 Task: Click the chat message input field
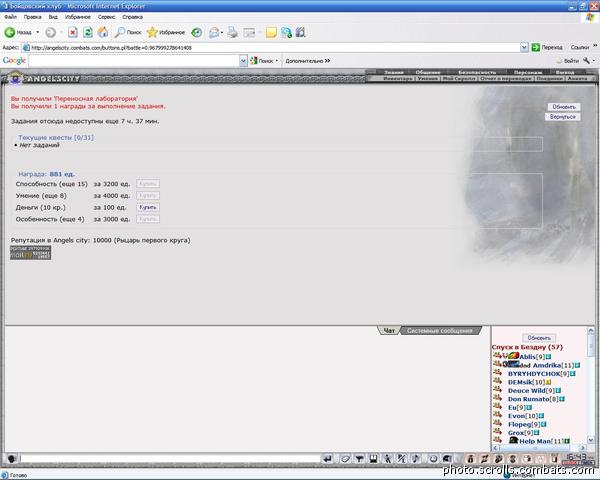170,458
